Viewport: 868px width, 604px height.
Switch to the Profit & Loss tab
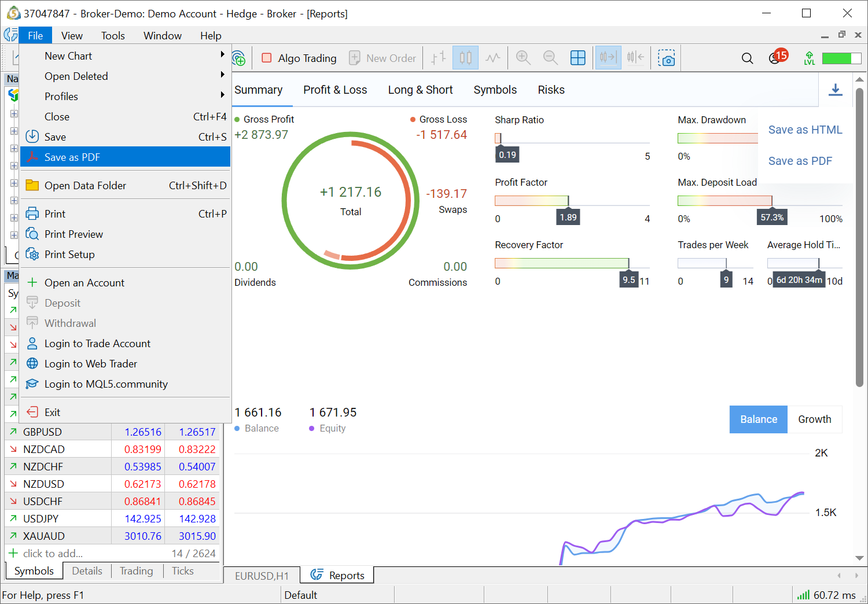pos(335,90)
